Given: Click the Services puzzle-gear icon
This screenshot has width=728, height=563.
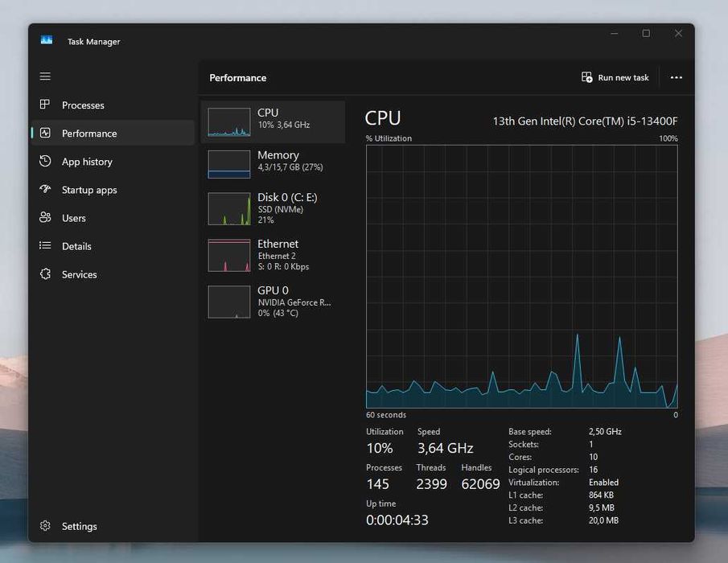Looking at the screenshot, I should (x=45, y=274).
